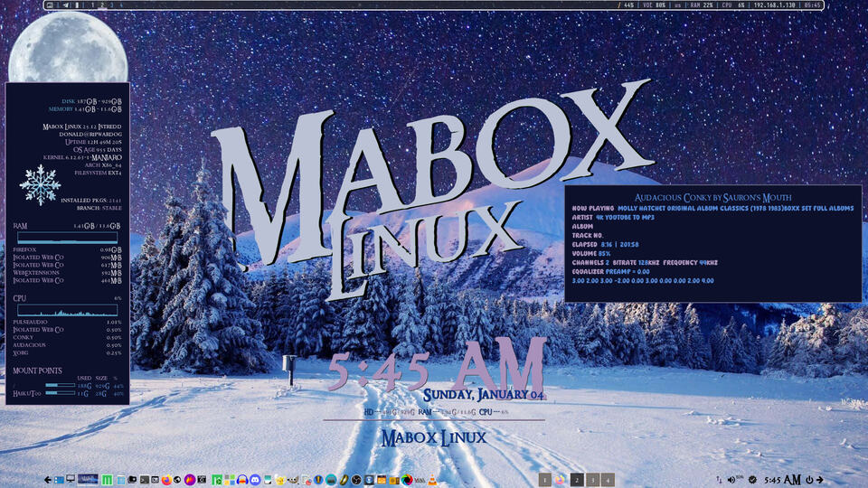Screen dimensions: 868x488
Task: Switch to workspace 3 in pager
Action: [592, 479]
